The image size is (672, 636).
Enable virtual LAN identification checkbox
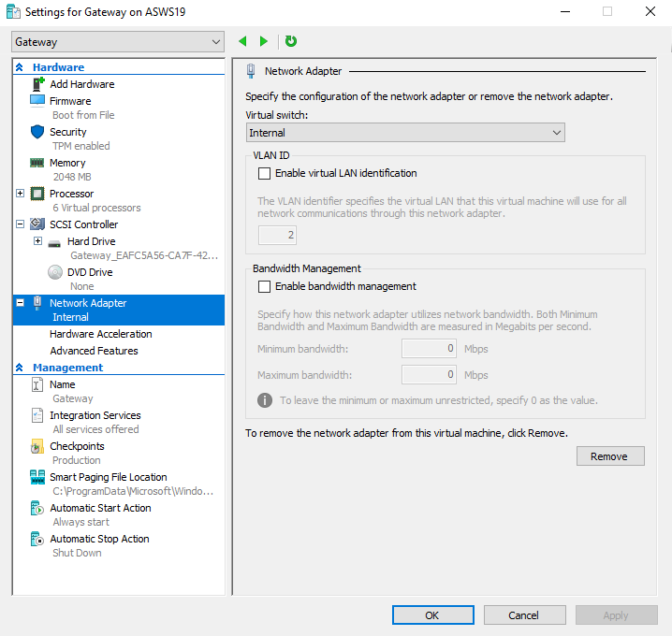pyautogui.click(x=265, y=173)
